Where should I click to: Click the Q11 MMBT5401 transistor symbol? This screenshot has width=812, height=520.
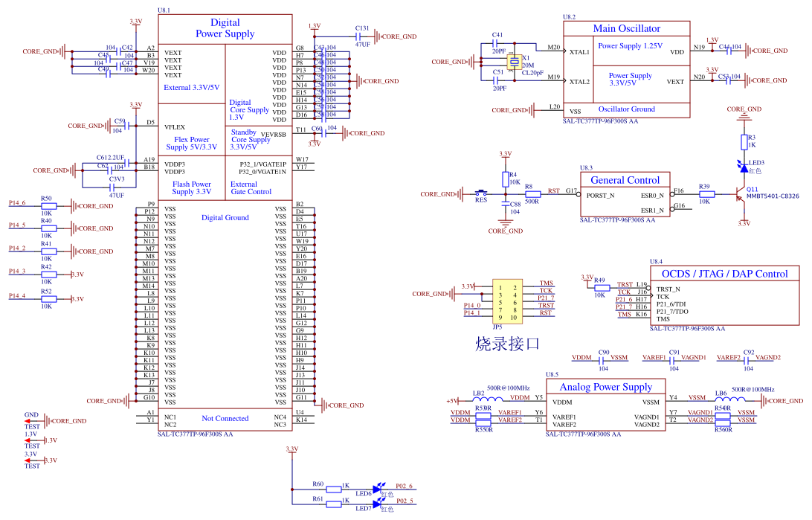(741, 195)
